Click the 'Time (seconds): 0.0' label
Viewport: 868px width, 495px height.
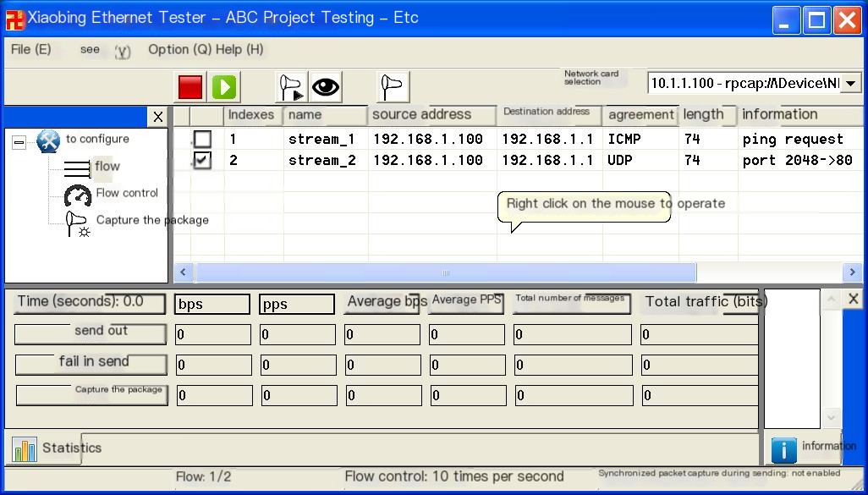pyautogui.click(x=89, y=303)
